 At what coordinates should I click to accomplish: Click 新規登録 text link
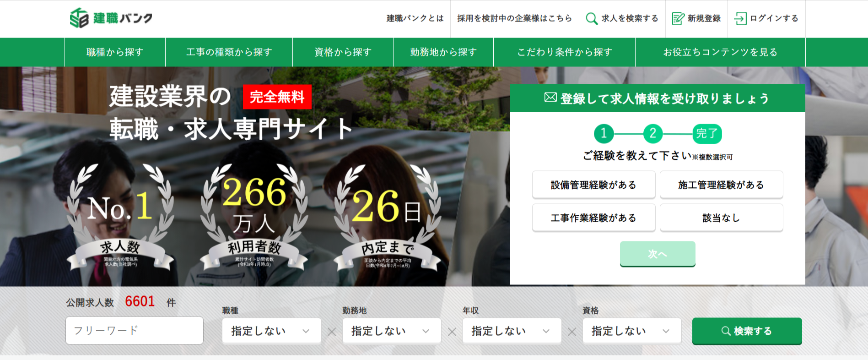click(704, 18)
